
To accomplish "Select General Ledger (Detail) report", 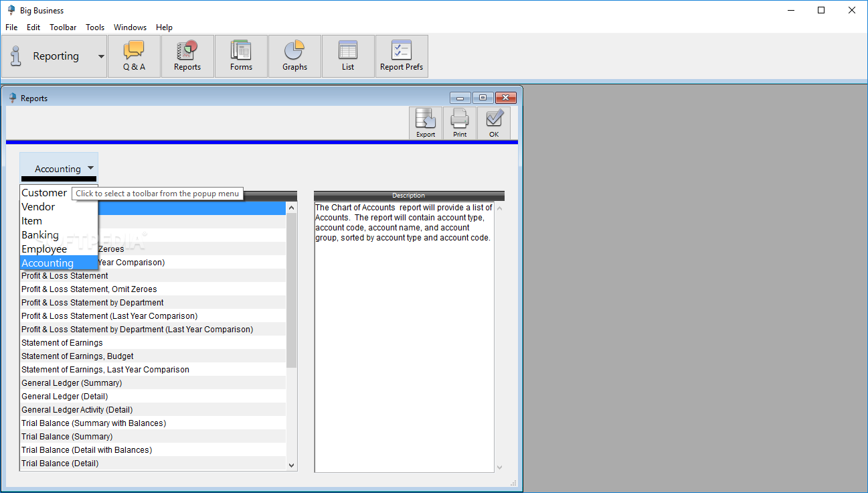I will click(153, 397).
